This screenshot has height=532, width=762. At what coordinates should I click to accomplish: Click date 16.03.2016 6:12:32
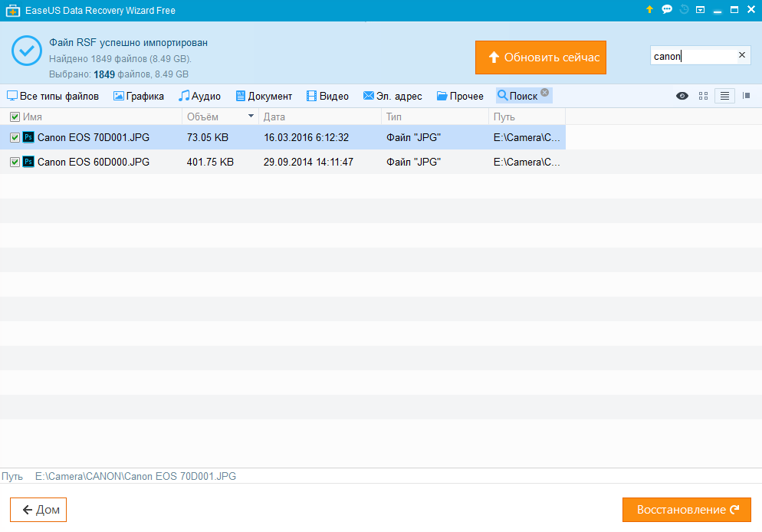pyautogui.click(x=306, y=137)
